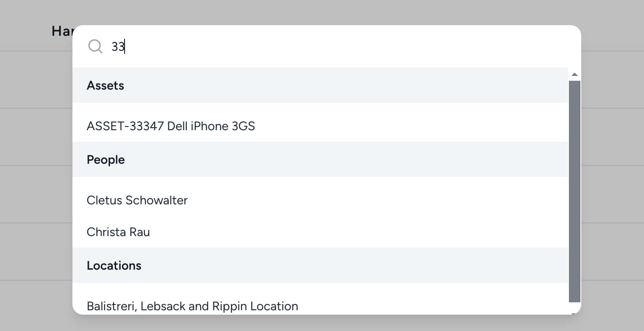Click the gray results scrollbar thumb

click(575, 192)
